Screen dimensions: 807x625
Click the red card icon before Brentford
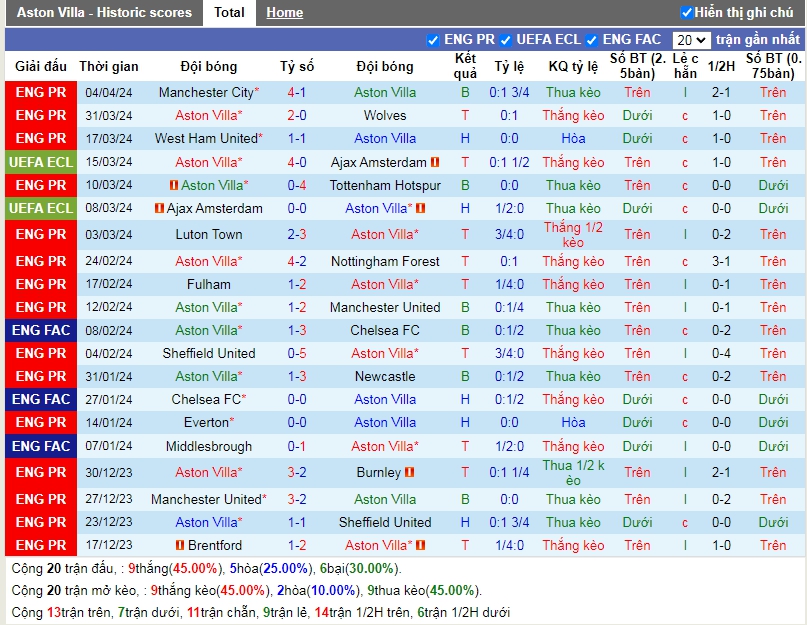point(180,545)
